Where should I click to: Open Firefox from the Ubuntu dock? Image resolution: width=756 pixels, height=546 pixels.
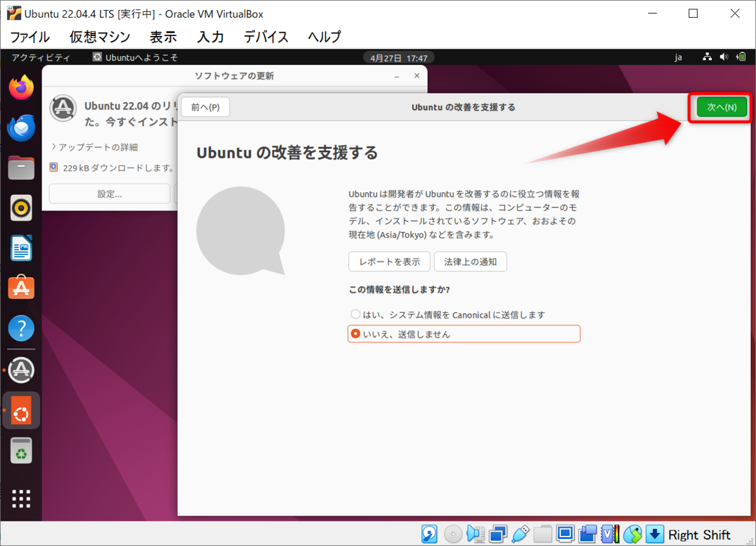click(x=21, y=88)
